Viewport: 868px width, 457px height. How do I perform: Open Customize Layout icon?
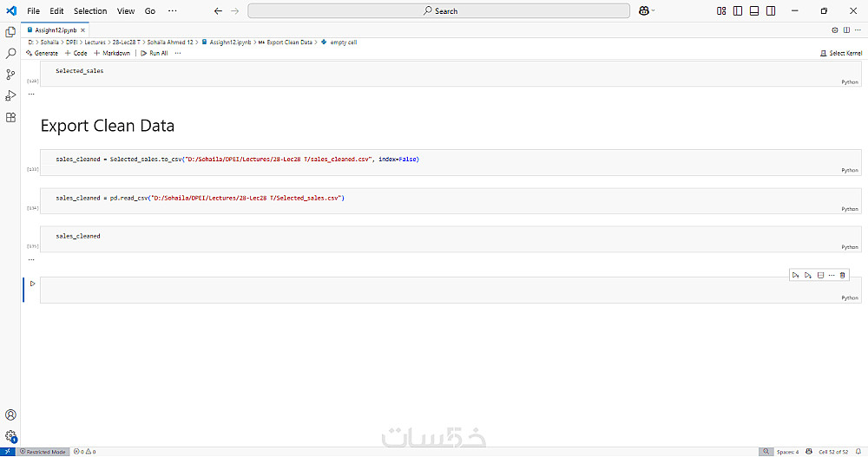pyautogui.click(x=721, y=10)
